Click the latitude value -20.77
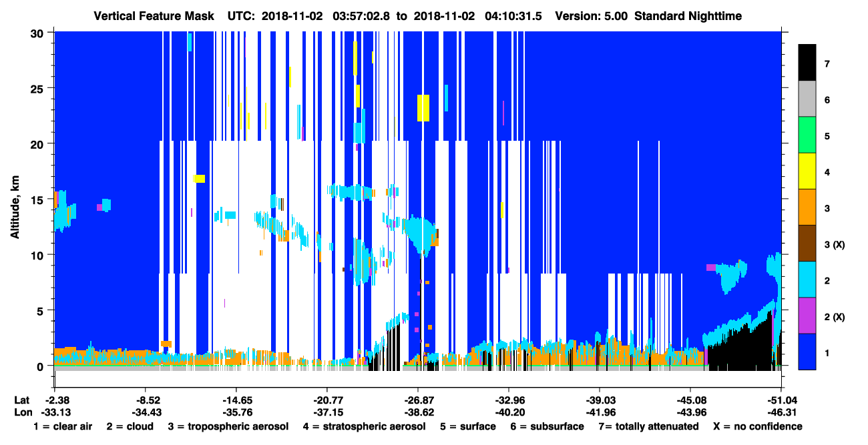Image resolution: width=868 pixels, height=445 pixels. pyautogui.click(x=327, y=400)
